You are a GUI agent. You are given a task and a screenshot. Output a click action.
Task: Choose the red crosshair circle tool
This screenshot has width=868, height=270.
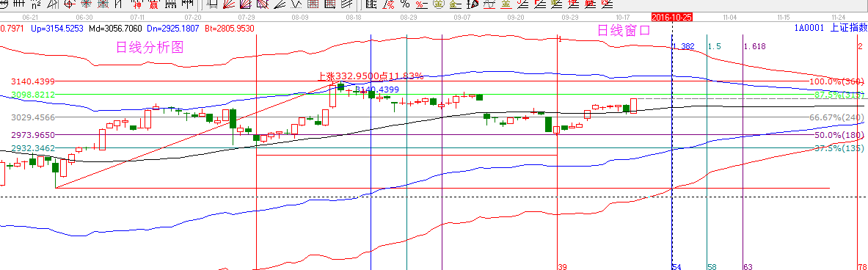pyautogui.click(x=70, y=4)
